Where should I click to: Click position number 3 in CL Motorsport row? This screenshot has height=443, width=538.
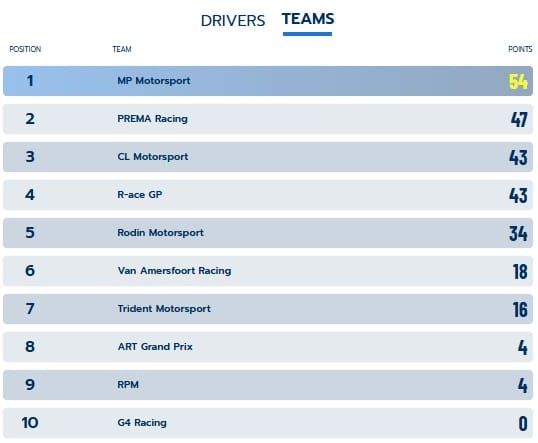pyautogui.click(x=30, y=157)
